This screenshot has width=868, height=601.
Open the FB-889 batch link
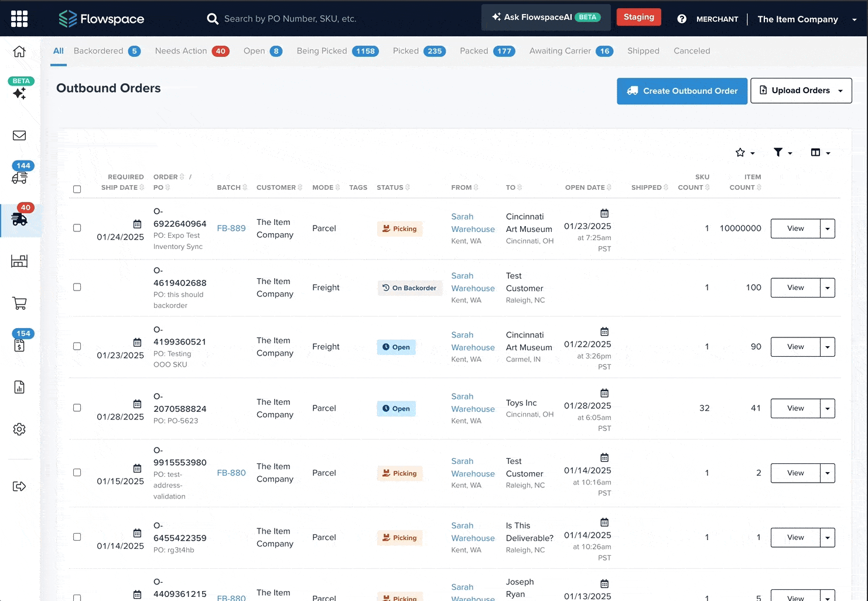(x=231, y=228)
